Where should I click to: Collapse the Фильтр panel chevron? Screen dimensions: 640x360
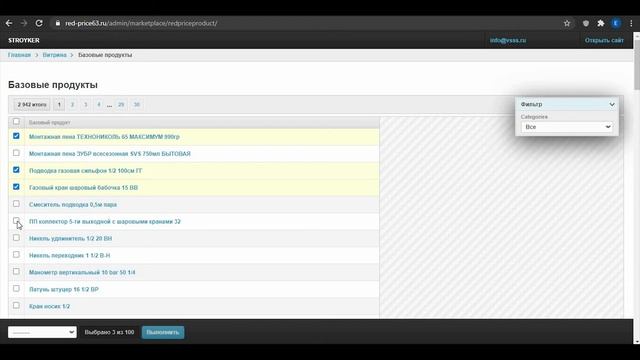(612, 104)
